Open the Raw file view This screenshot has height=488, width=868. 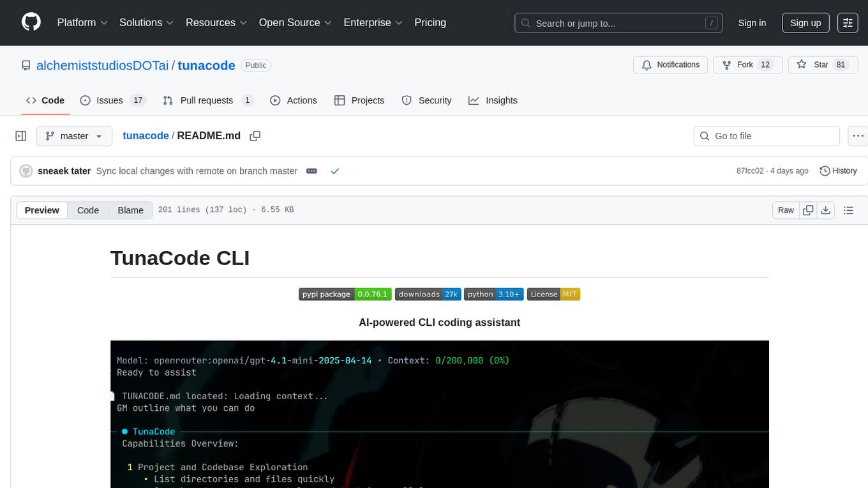(786, 210)
